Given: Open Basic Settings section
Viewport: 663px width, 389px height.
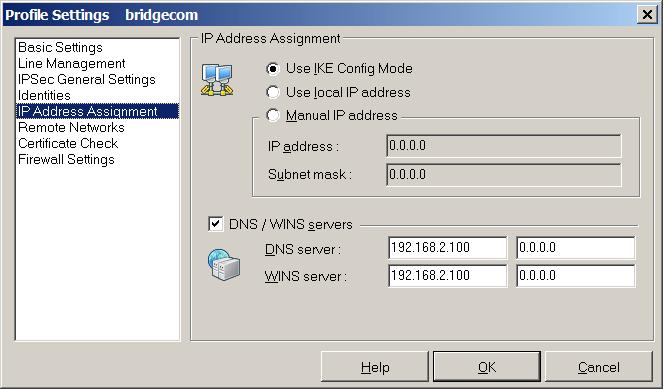Looking at the screenshot, I should (60, 47).
